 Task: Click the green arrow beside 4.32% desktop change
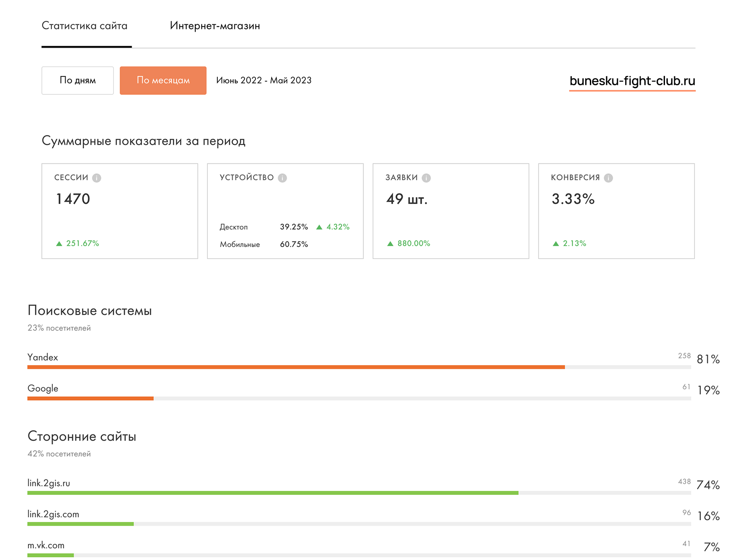(x=319, y=227)
